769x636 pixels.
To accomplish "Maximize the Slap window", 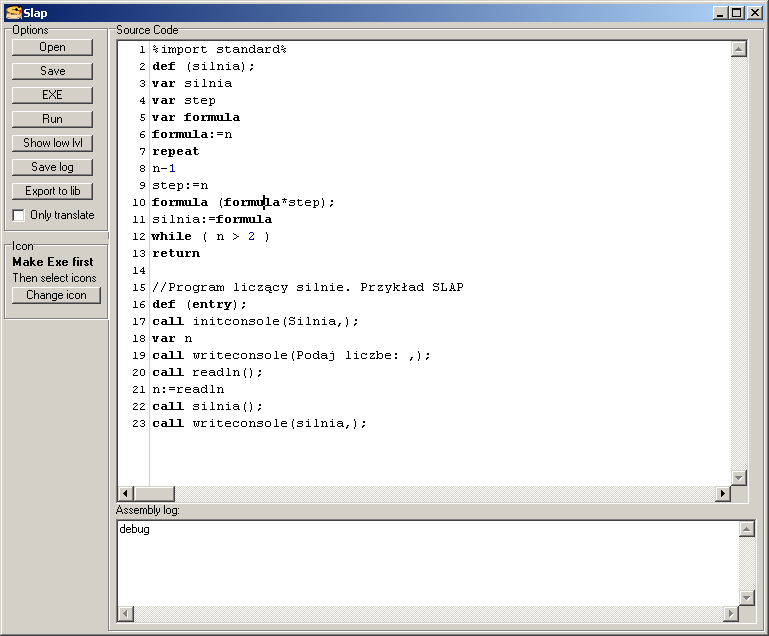I will pos(737,12).
